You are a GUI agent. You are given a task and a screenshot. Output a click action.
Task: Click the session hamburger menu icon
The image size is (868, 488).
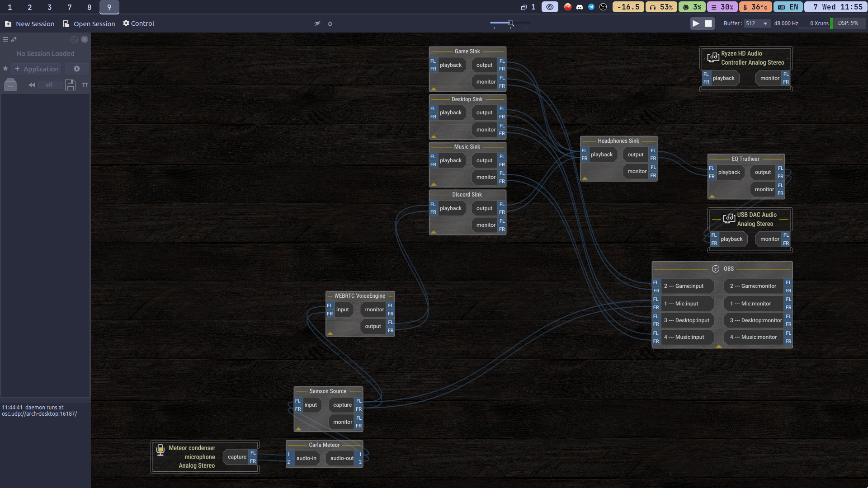click(5, 39)
